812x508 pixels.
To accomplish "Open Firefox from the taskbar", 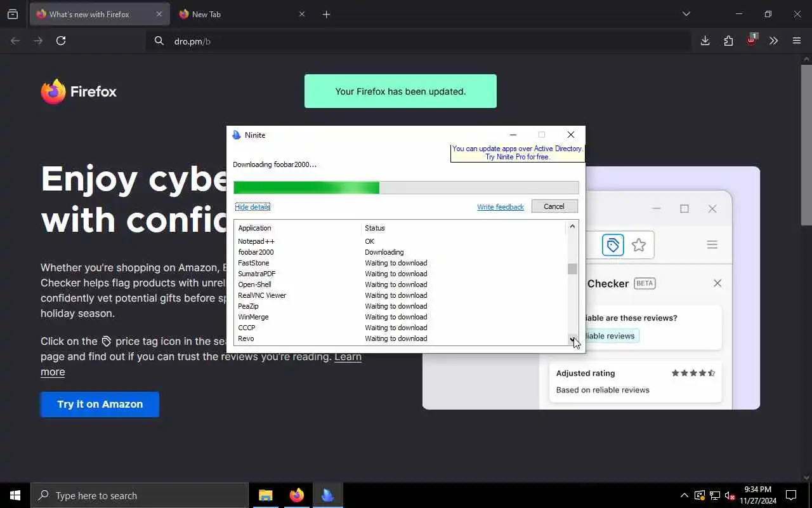I will coord(297,495).
